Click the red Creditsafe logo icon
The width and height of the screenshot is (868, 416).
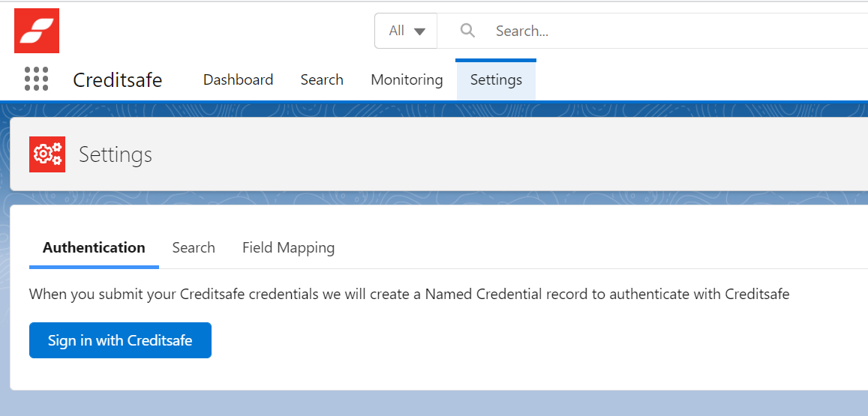click(37, 31)
